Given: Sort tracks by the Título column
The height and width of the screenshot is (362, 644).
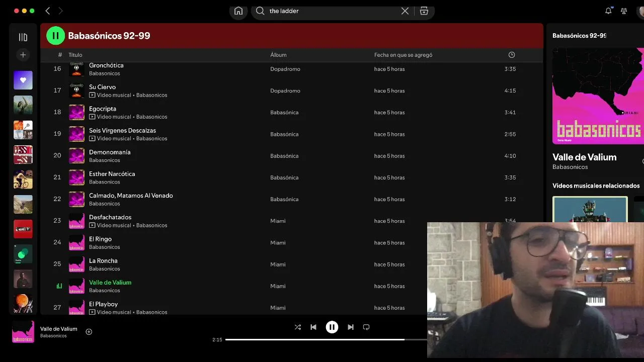Looking at the screenshot, I should tap(75, 55).
